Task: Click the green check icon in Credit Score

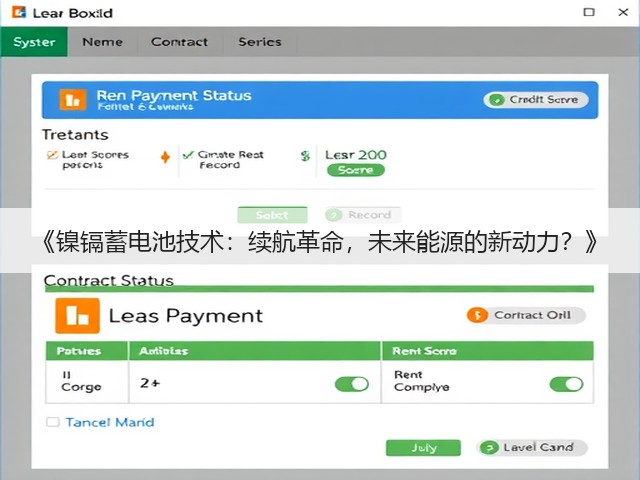Action: click(496, 100)
